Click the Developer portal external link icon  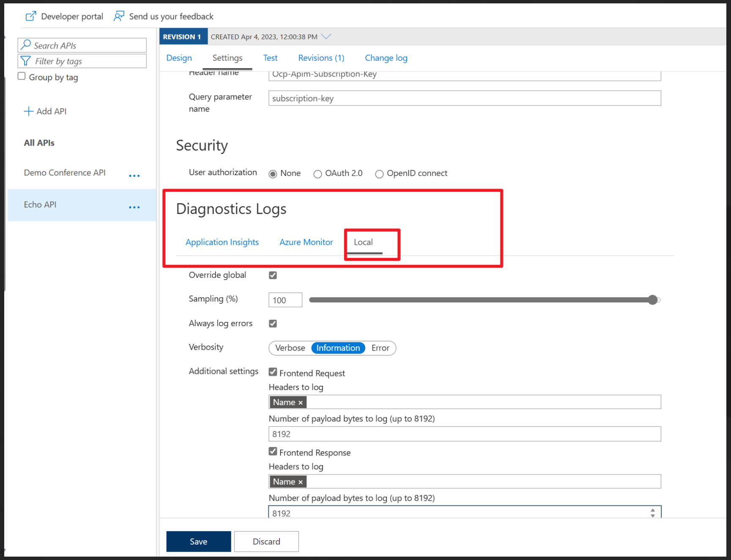click(x=31, y=16)
